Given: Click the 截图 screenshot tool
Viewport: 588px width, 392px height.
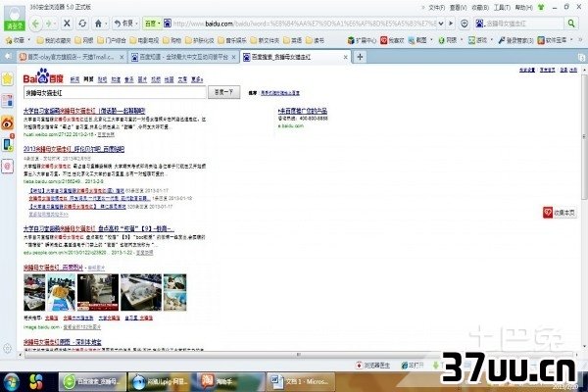Looking at the screenshot, I should pos(417,40).
